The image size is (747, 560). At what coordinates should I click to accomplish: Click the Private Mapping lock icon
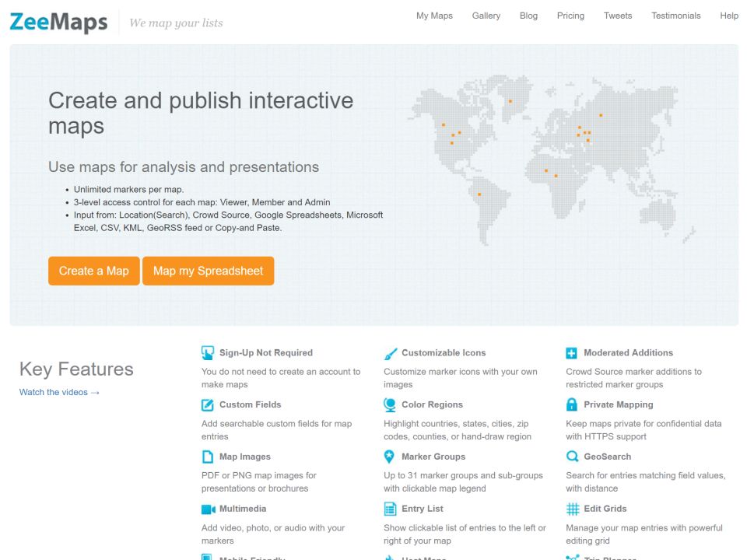coord(572,404)
